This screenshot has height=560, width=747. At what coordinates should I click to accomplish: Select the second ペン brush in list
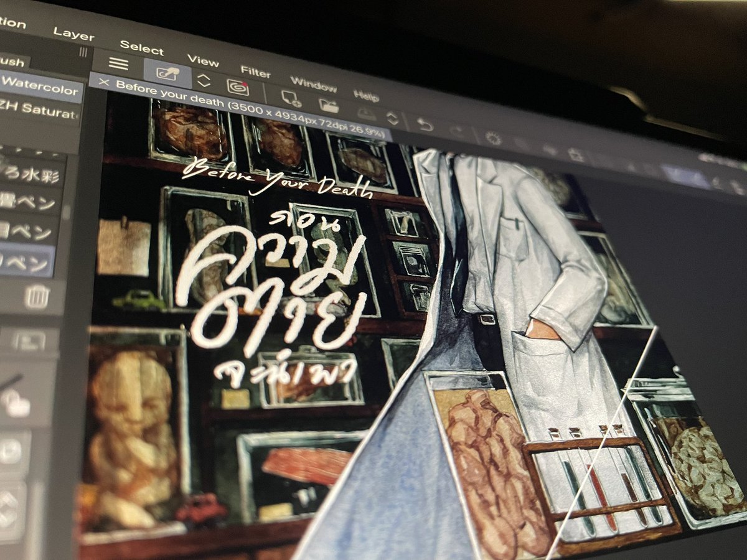click(29, 231)
